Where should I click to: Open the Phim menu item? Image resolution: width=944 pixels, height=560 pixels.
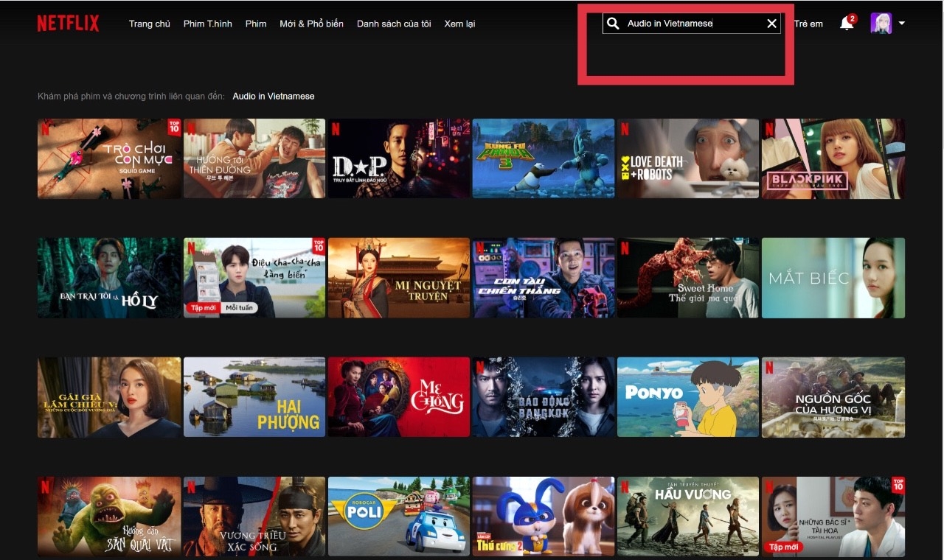pos(256,24)
